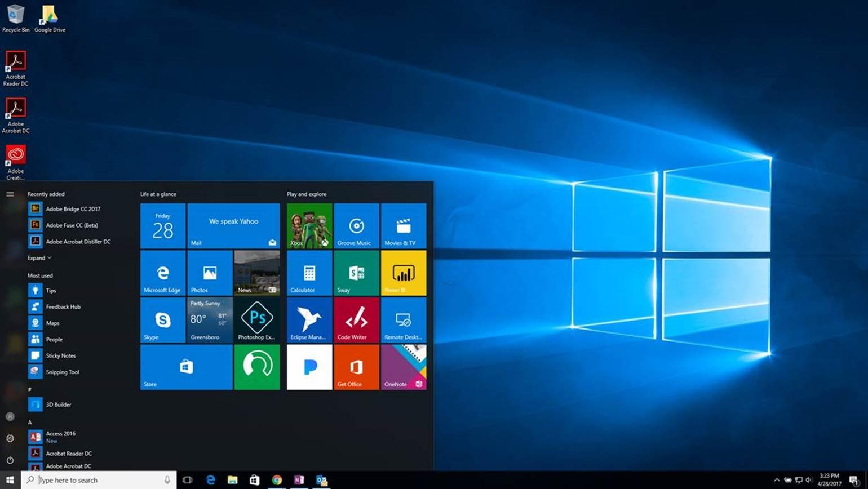Image resolution: width=868 pixels, height=489 pixels.
Task: Open the Greensboro weather tile
Action: 210,320
